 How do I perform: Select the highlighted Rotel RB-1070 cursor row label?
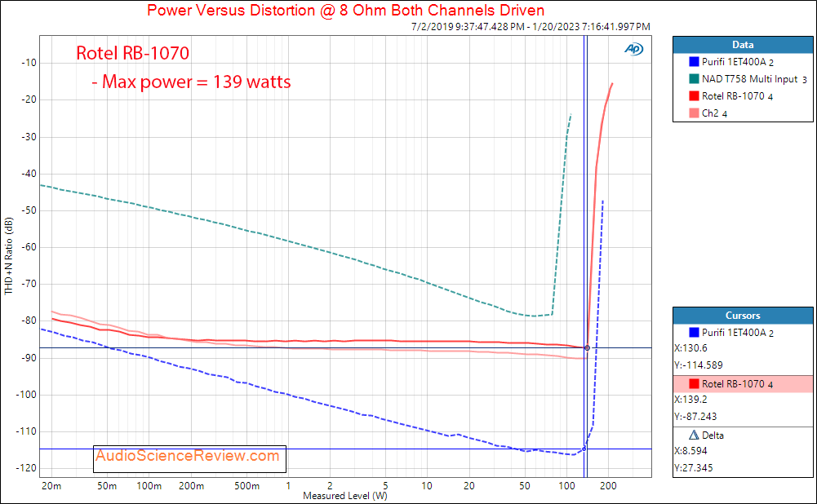737,384
